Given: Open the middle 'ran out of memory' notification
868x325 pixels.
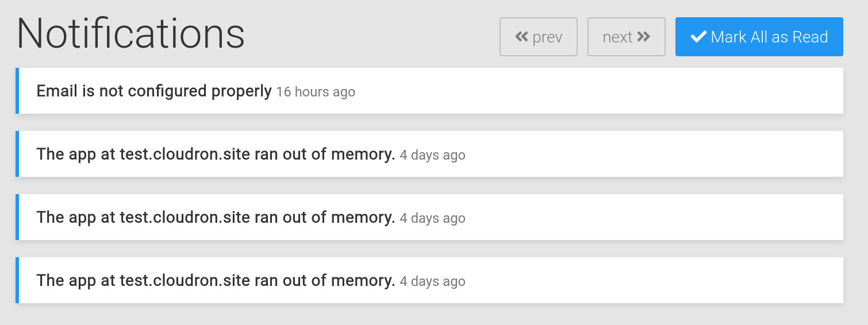Looking at the screenshot, I should click(x=216, y=217).
